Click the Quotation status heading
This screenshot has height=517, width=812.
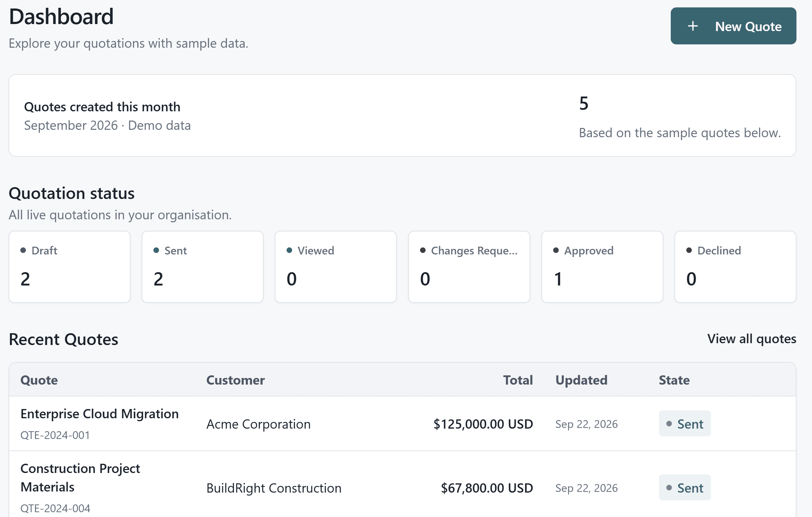click(72, 193)
